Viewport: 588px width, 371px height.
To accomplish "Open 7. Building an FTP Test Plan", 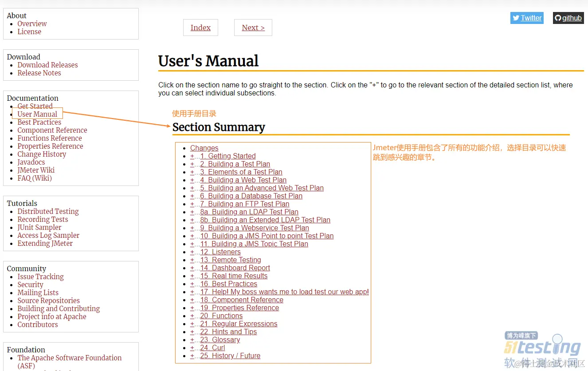I will click(x=245, y=204).
